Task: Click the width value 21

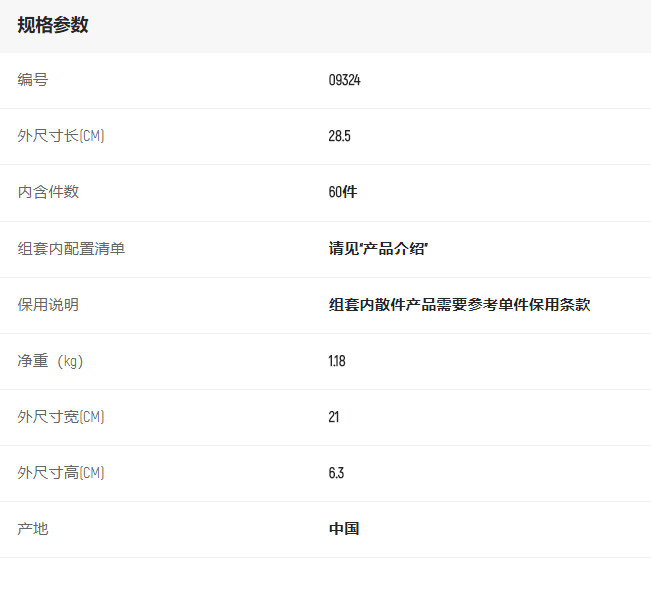Action: pos(334,417)
